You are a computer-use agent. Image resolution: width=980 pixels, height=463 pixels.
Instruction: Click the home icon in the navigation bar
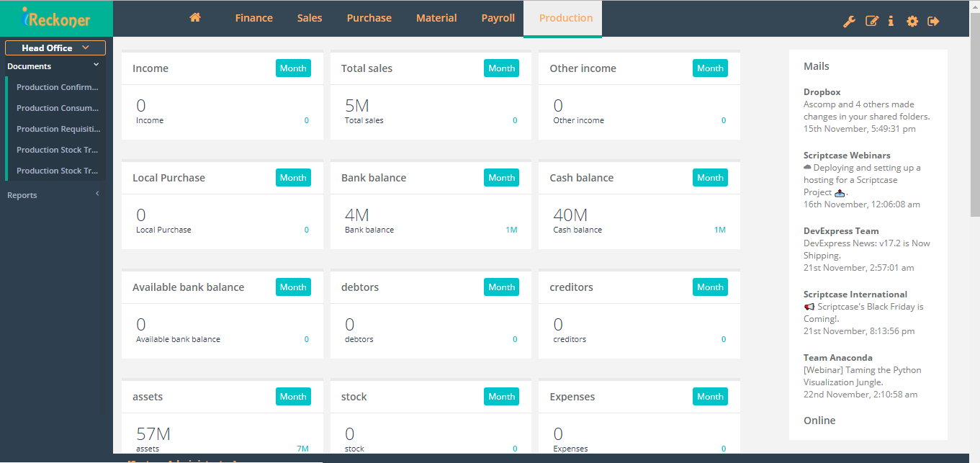click(x=194, y=17)
